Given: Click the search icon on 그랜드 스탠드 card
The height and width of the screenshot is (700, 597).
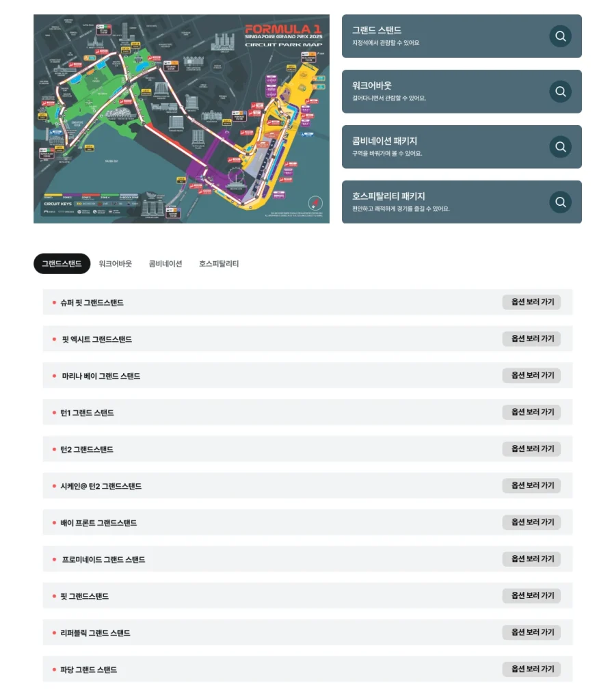Looking at the screenshot, I should [560, 36].
